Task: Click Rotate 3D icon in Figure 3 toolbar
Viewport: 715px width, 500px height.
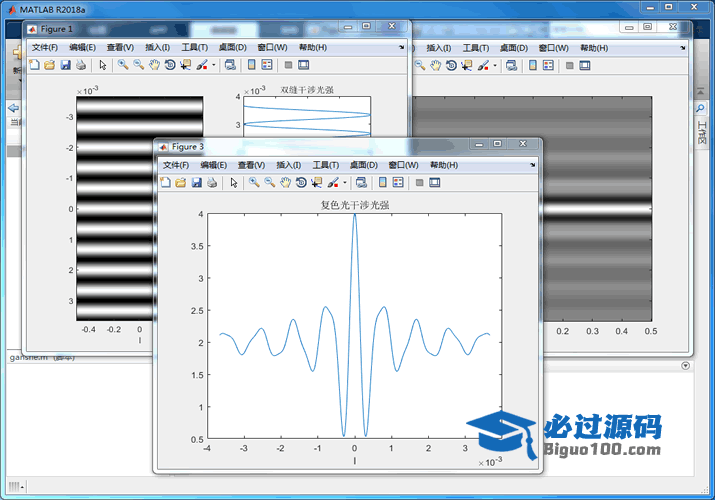Action: tap(301, 183)
